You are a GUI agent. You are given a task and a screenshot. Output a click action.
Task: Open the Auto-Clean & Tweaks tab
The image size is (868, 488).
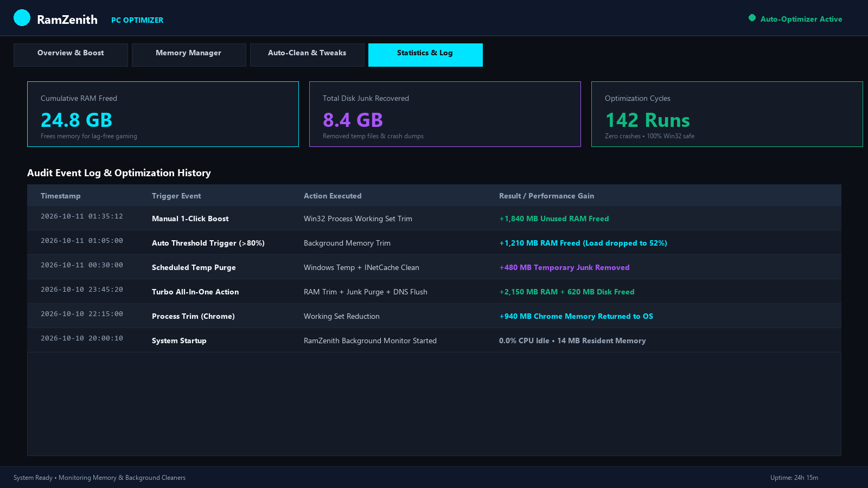pos(307,55)
